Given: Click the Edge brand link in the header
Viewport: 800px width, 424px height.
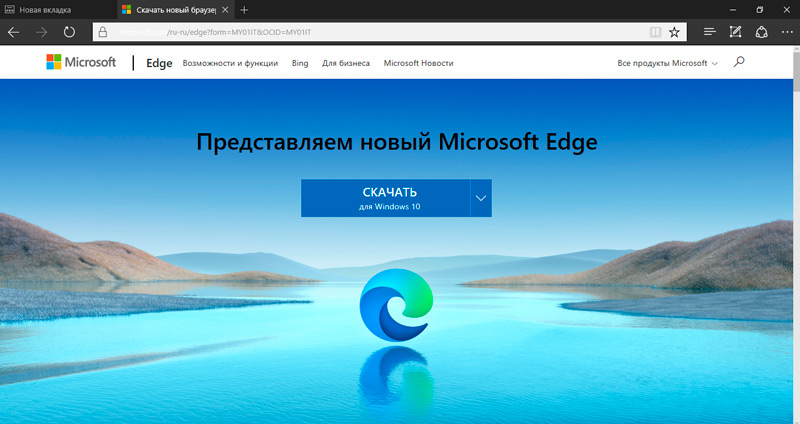Looking at the screenshot, I should [159, 63].
